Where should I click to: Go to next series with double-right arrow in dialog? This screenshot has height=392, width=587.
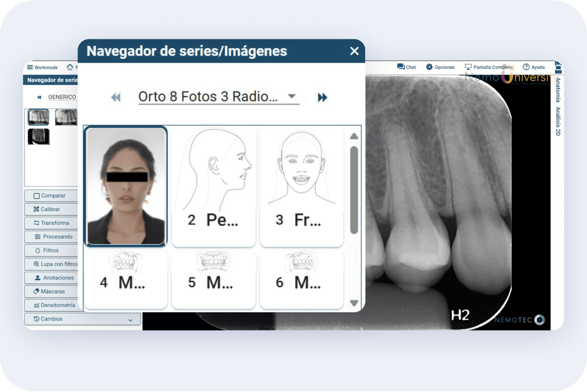point(322,98)
